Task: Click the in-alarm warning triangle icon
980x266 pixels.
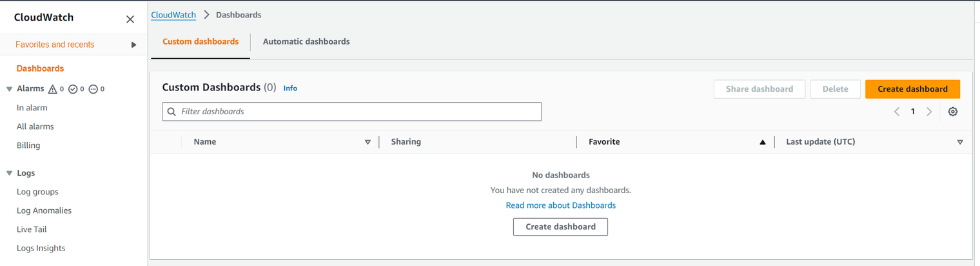Action: click(53, 89)
